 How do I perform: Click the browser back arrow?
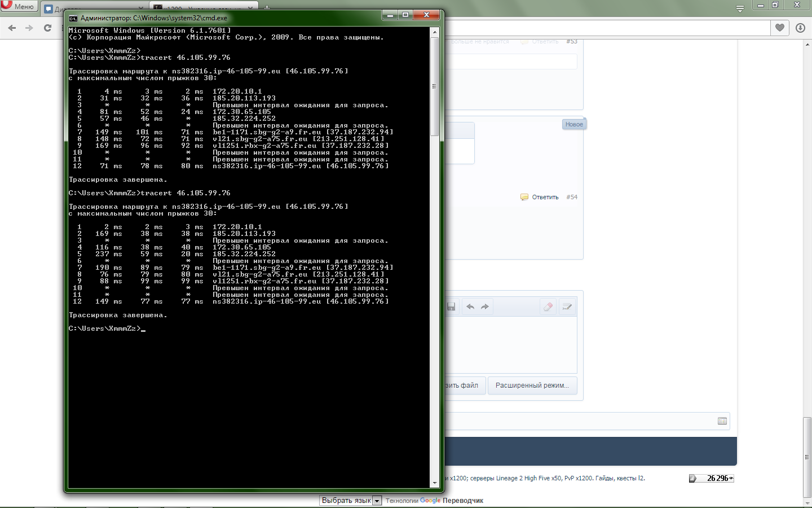[12, 28]
